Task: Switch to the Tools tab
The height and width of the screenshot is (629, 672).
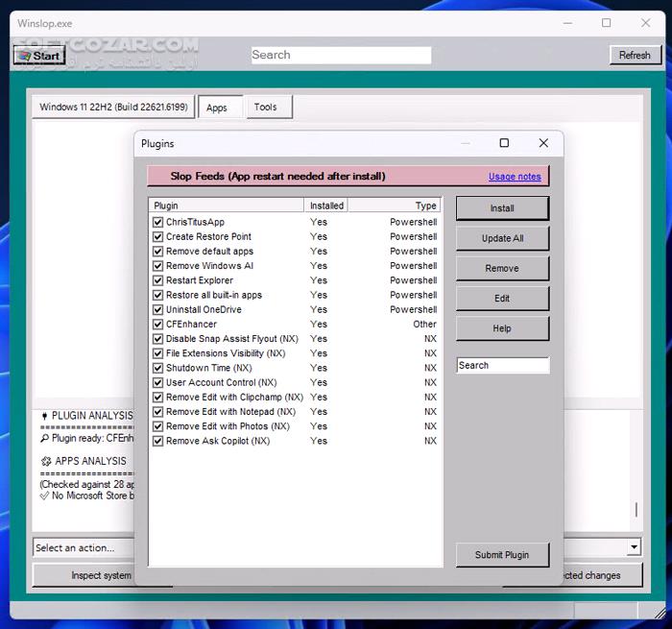Action: 265,108
